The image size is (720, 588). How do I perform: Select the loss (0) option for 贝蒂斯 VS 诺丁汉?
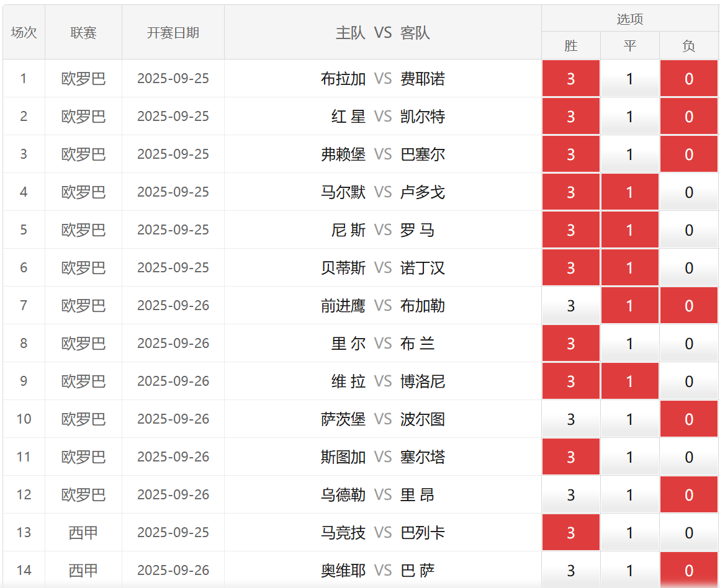(x=688, y=268)
